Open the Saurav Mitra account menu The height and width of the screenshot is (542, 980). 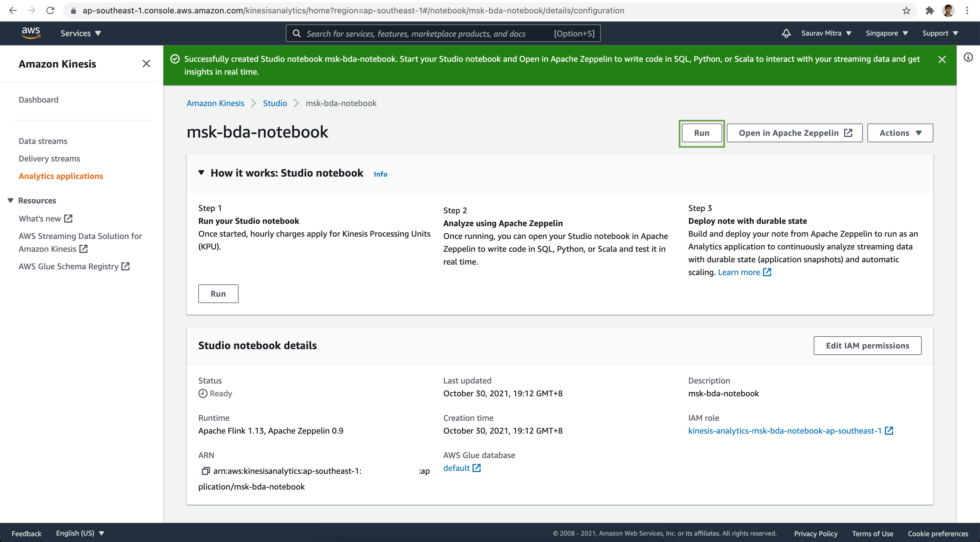(826, 33)
